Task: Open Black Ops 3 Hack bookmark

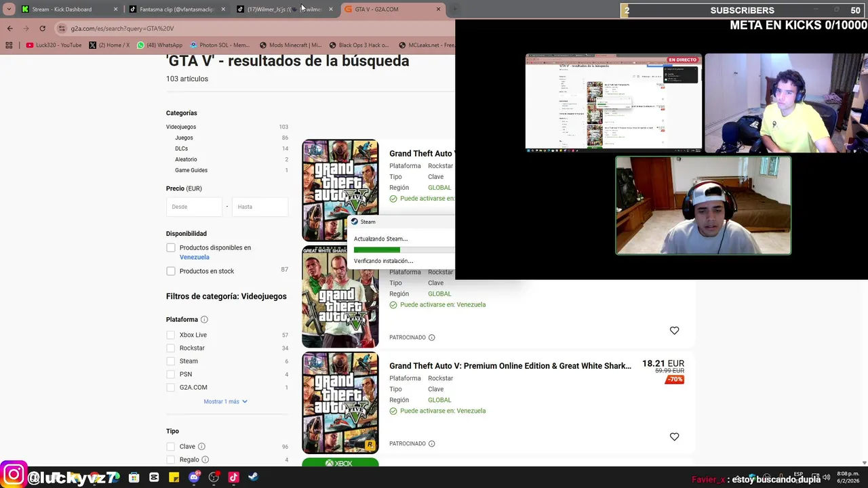Action: pyautogui.click(x=359, y=45)
